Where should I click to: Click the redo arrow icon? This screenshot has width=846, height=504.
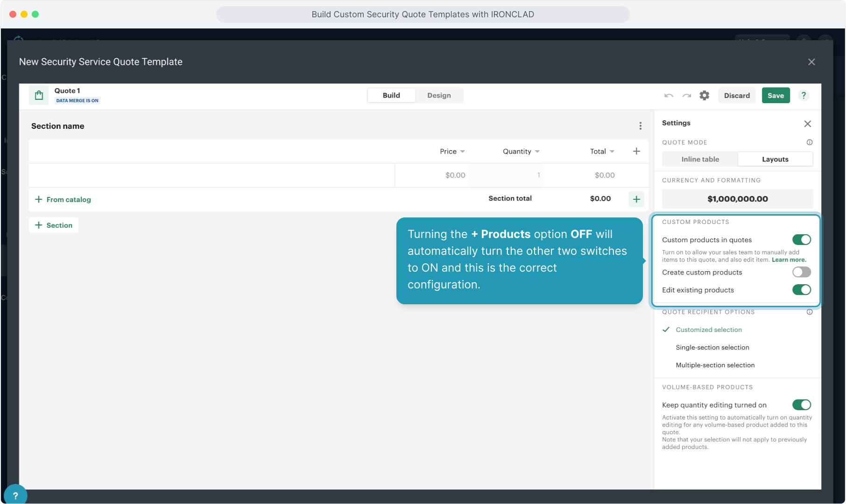(686, 96)
